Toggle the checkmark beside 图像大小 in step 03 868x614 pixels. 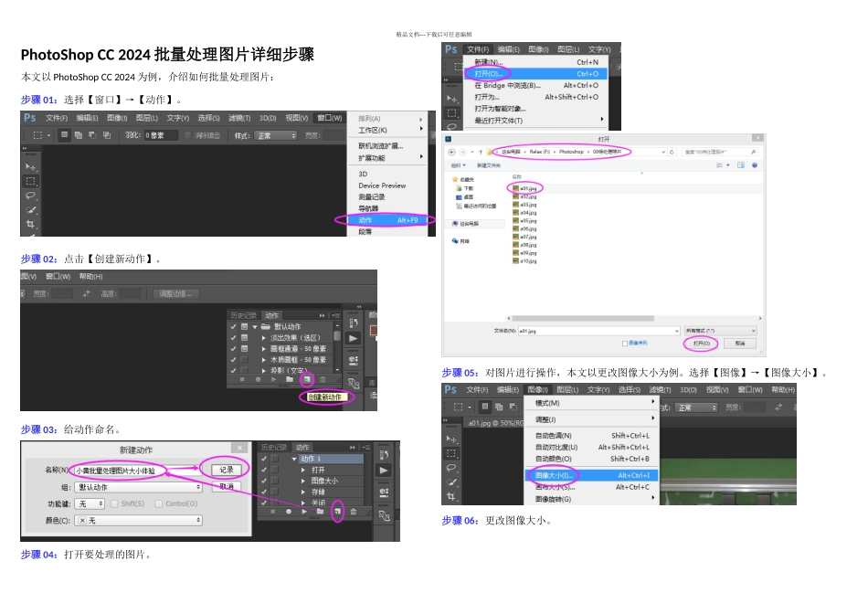click(x=264, y=481)
